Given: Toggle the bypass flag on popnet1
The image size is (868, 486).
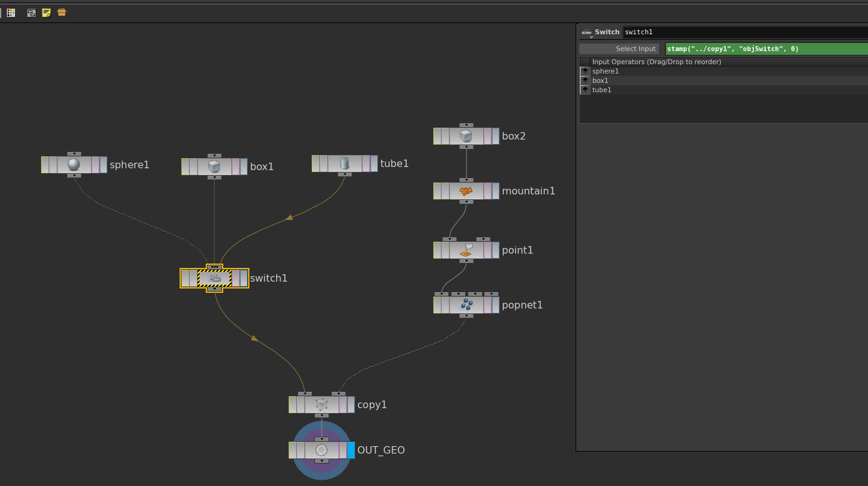Looking at the screenshot, I should coord(437,305).
